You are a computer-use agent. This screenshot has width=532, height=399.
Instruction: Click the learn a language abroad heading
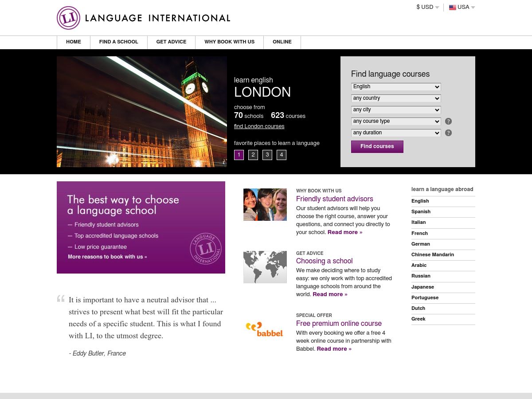442,189
